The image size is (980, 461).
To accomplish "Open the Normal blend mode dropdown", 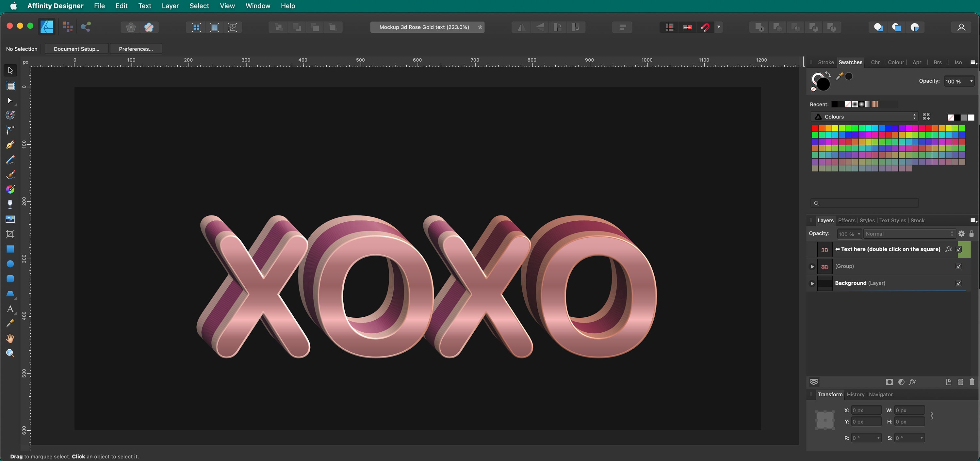I will (x=909, y=233).
